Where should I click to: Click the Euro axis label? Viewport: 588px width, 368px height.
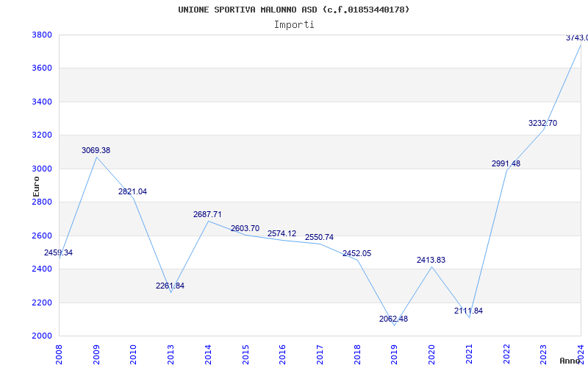pyautogui.click(x=36, y=187)
